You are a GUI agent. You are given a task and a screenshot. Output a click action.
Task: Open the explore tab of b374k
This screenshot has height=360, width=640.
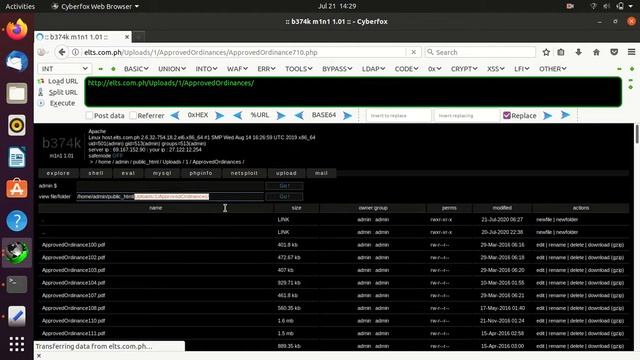58,173
